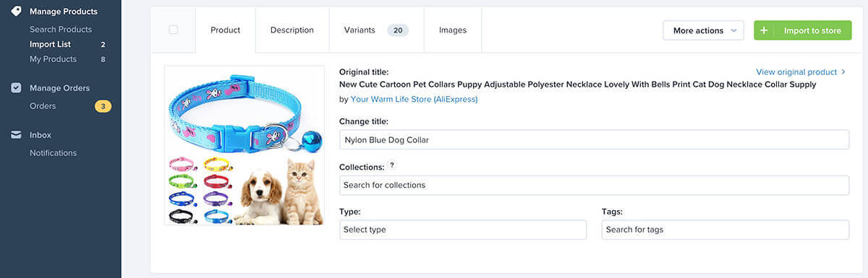Open Import List in sidebar
The height and width of the screenshot is (278, 868).
coord(50,45)
